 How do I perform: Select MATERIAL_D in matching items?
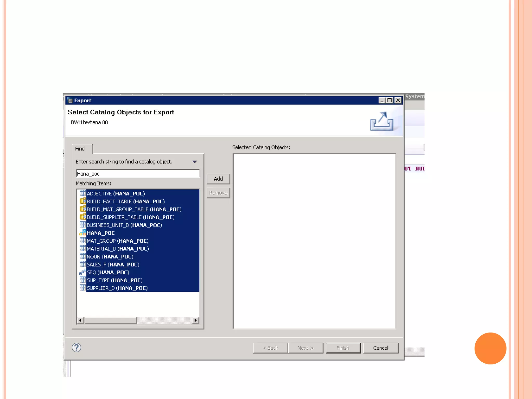[118, 249]
